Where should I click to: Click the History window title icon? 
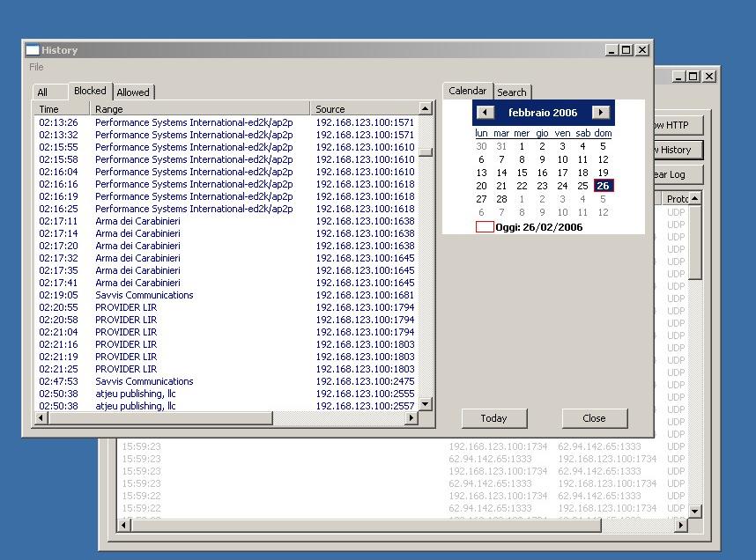pyautogui.click(x=32, y=50)
